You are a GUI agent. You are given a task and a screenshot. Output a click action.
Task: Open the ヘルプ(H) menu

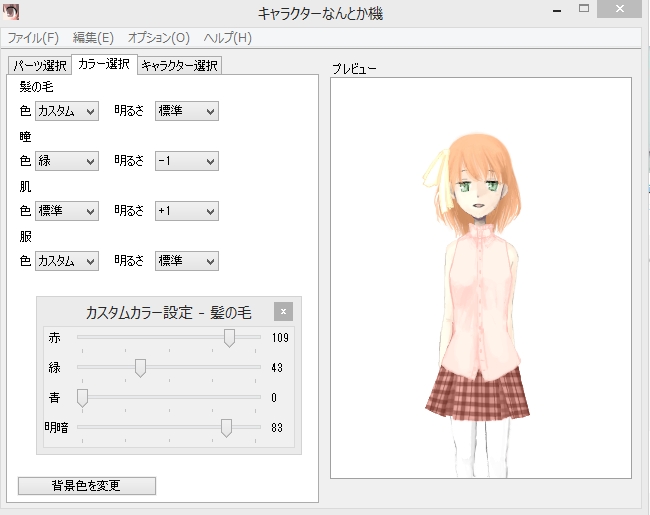pyautogui.click(x=228, y=38)
